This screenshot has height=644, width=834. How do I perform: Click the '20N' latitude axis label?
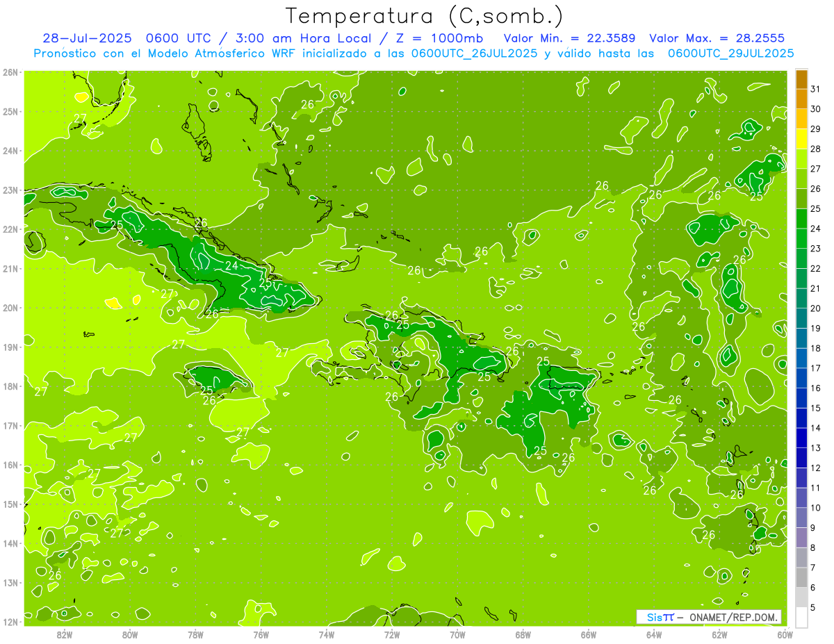[x=10, y=308]
